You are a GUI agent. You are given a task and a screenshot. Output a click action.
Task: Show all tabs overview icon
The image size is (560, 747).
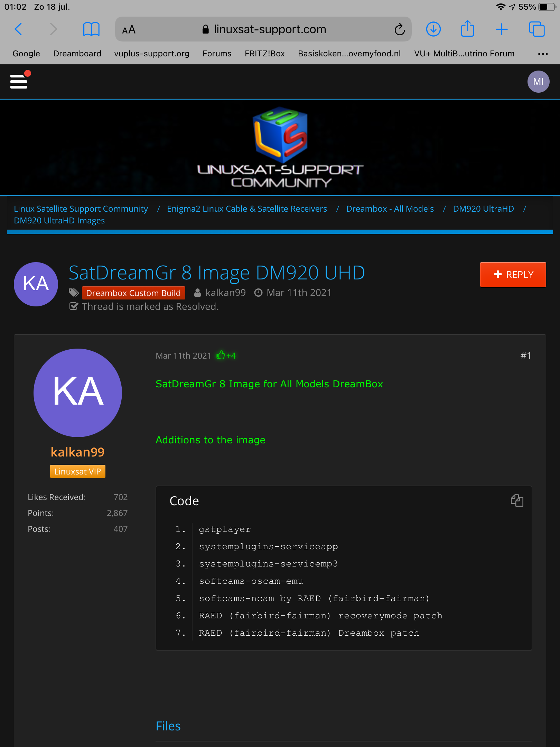click(x=537, y=29)
